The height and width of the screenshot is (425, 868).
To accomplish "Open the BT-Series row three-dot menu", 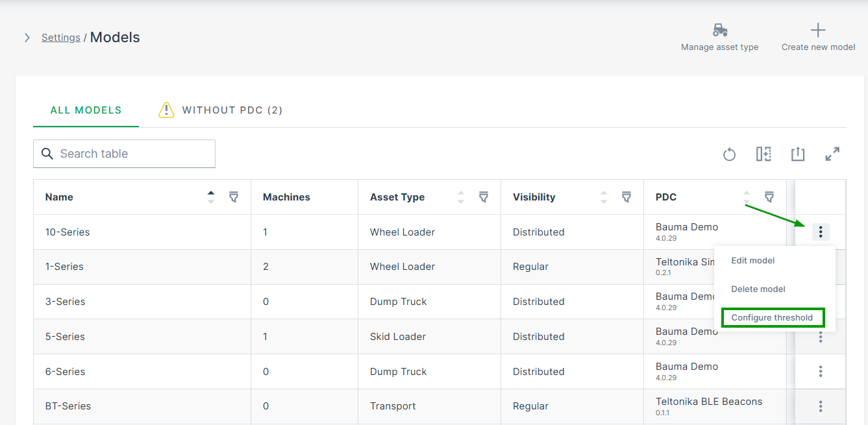I will coord(821,406).
